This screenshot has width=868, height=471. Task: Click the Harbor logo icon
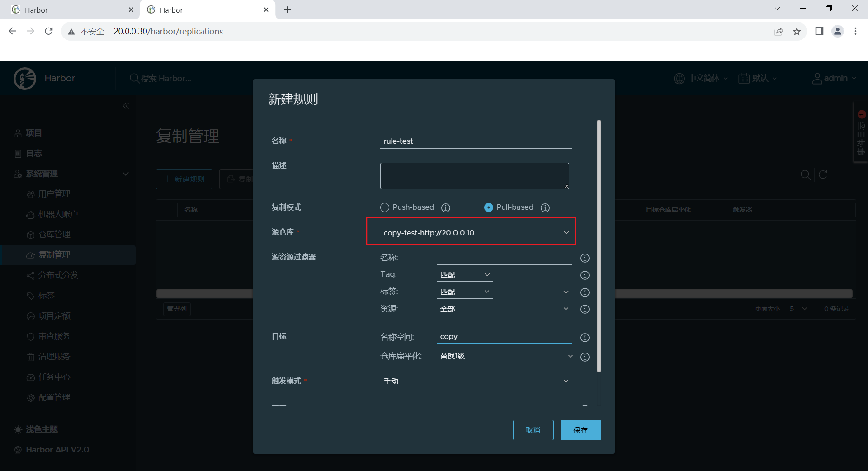point(25,79)
